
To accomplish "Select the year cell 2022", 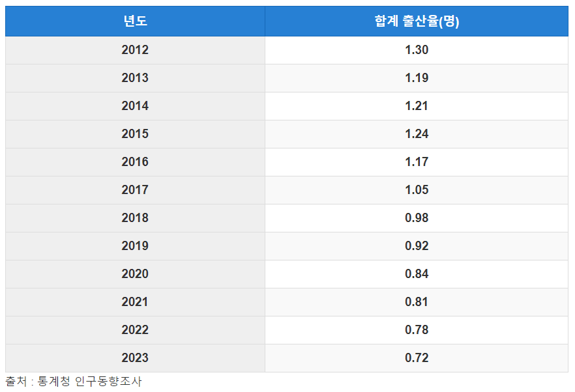I will click(135, 330).
